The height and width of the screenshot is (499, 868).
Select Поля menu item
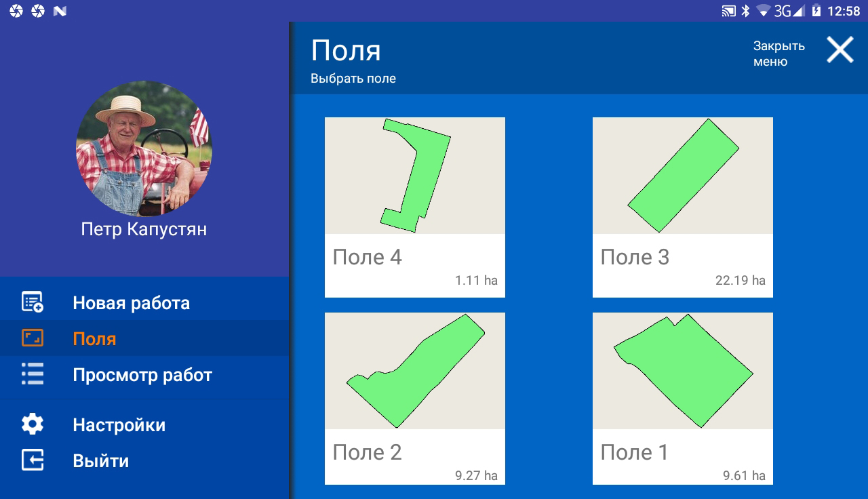(x=144, y=338)
